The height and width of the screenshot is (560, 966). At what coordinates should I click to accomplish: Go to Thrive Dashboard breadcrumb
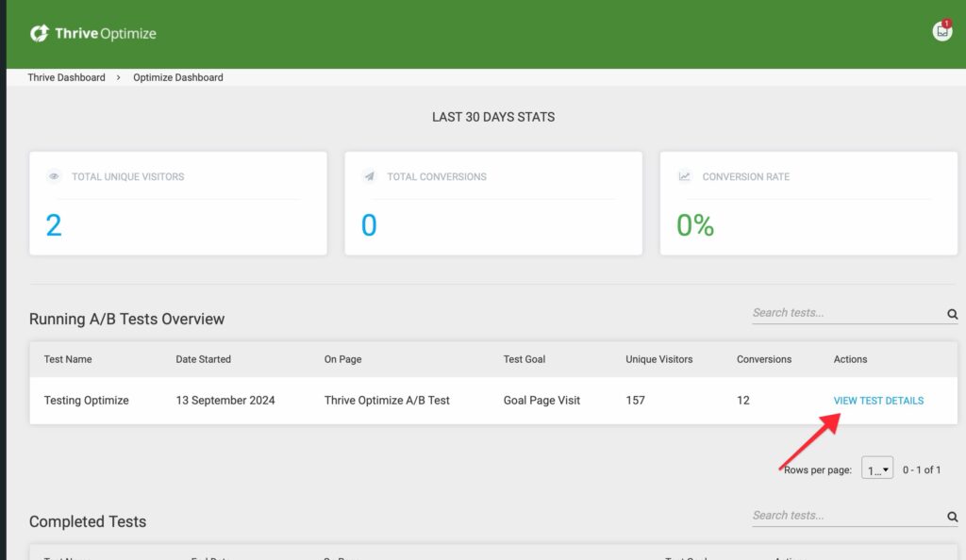66,77
